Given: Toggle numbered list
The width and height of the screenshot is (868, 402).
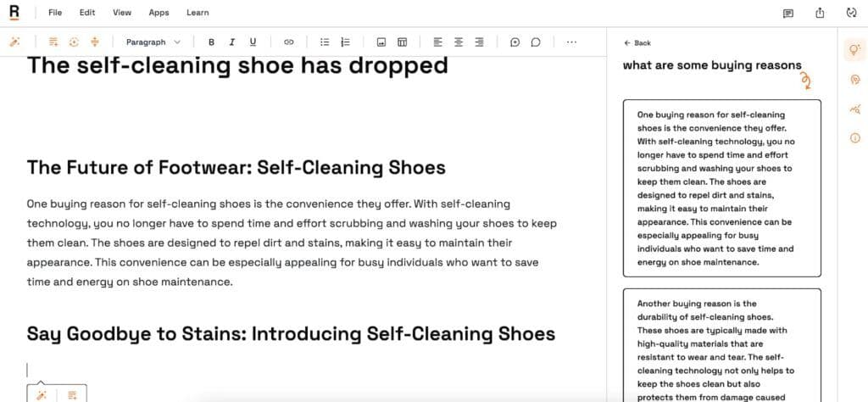Looking at the screenshot, I should click(346, 42).
